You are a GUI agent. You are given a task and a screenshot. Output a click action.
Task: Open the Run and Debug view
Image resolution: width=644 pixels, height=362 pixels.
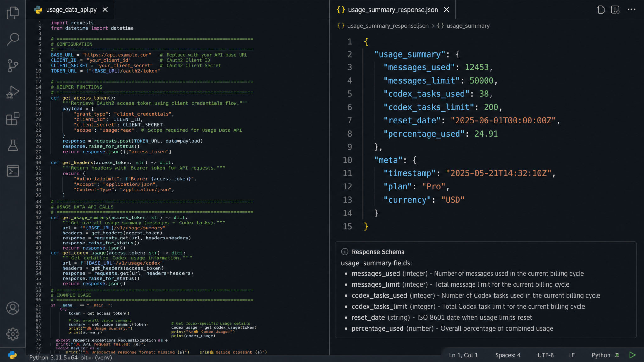[x=13, y=92]
